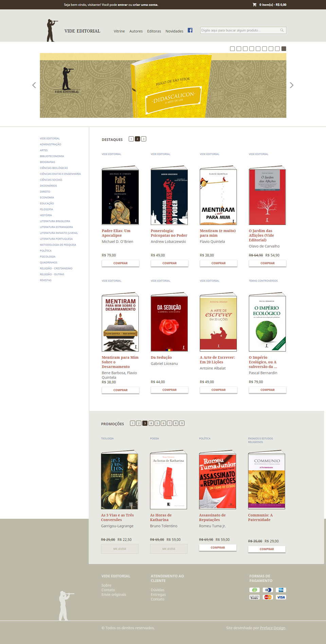
Task: Select the first banner slide indicator
Action: (232, 49)
